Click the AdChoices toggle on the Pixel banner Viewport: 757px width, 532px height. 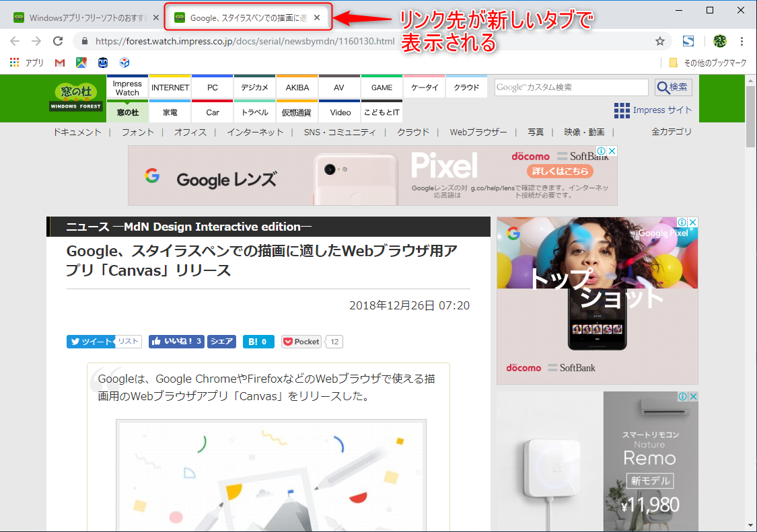coord(601,151)
